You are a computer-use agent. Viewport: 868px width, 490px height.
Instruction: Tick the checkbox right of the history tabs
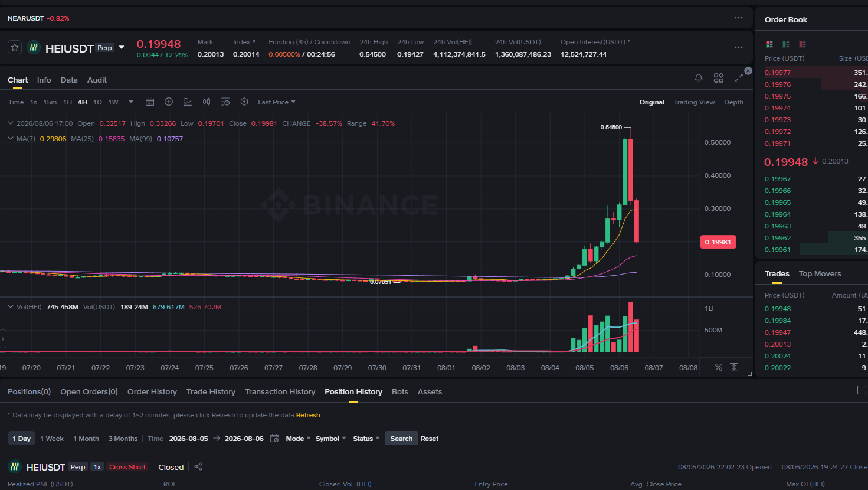862,390
